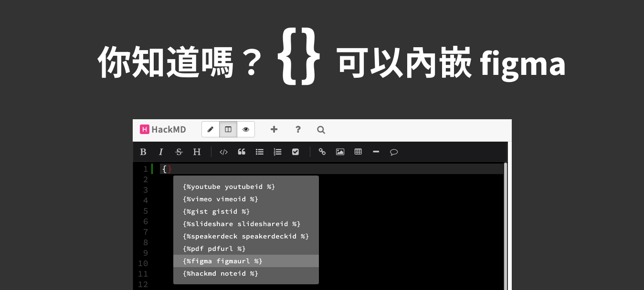
Task: Choose {%pdf pdfurl %} suggestion
Action: point(246,249)
